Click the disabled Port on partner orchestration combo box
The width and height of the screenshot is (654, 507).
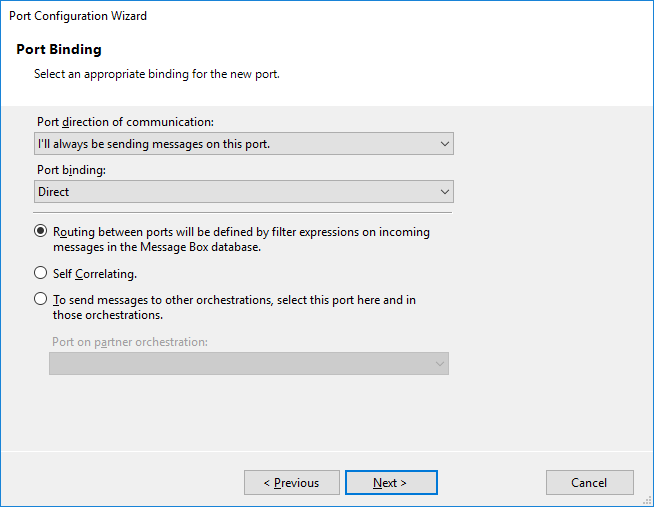pos(249,364)
